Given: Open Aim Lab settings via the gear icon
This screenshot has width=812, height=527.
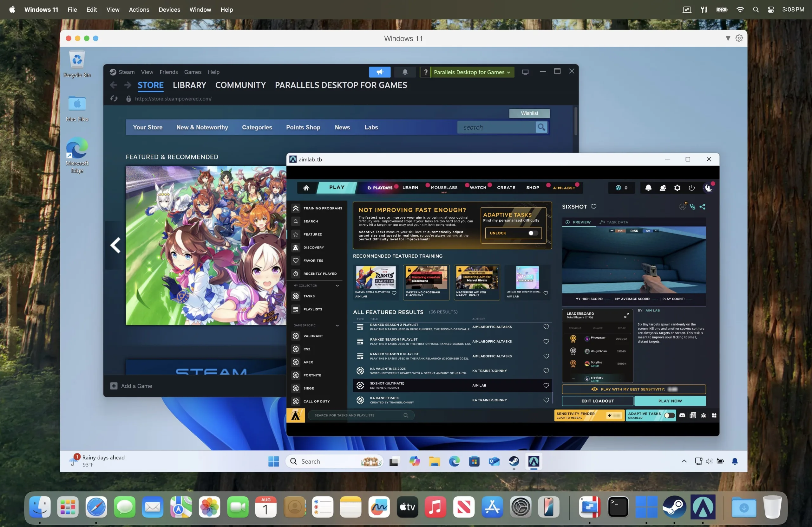Looking at the screenshot, I should point(678,188).
